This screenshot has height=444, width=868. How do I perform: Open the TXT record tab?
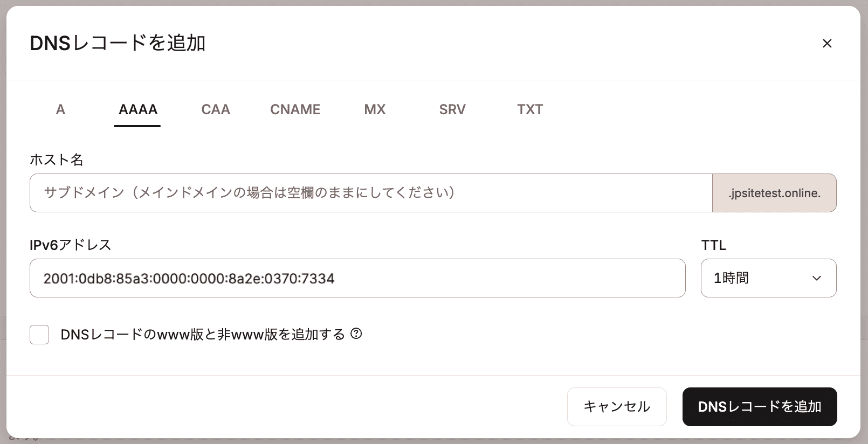pos(529,109)
